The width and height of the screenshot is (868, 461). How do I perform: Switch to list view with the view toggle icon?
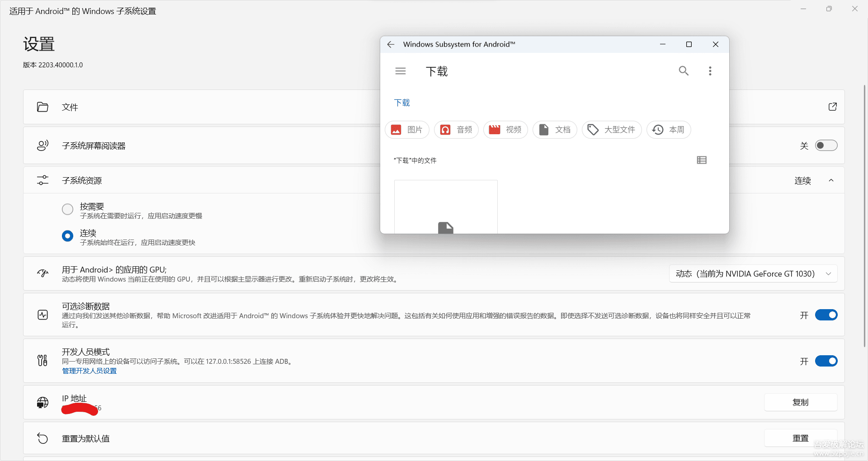(702, 160)
